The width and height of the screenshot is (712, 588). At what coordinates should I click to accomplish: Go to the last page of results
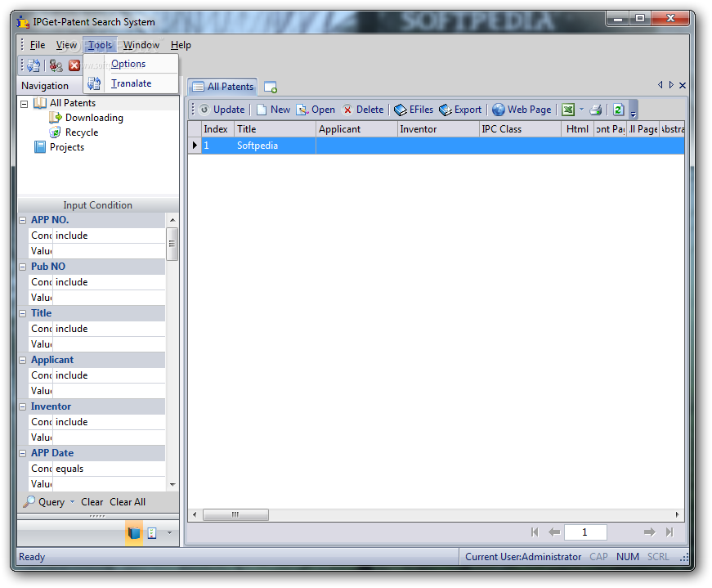[x=669, y=532]
